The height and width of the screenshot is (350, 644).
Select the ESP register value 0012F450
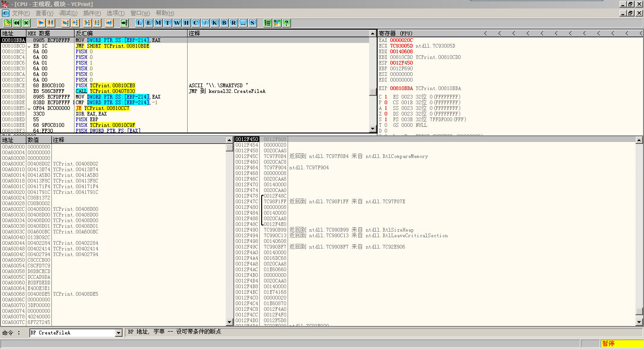click(401, 63)
